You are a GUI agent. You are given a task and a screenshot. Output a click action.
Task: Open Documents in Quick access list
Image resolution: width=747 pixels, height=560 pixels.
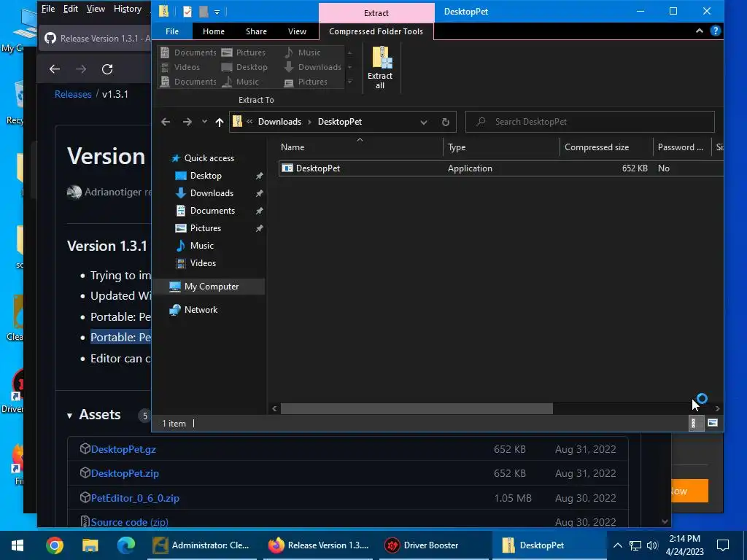click(212, 211)
